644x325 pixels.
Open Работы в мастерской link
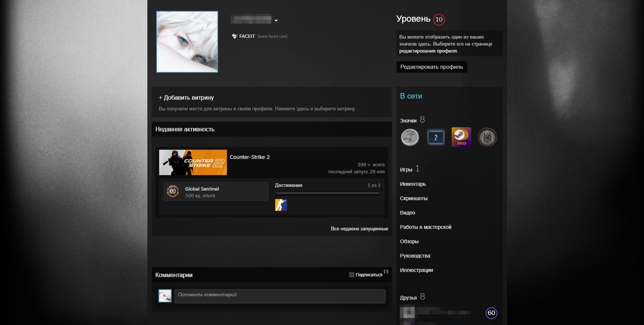[426, 227]
